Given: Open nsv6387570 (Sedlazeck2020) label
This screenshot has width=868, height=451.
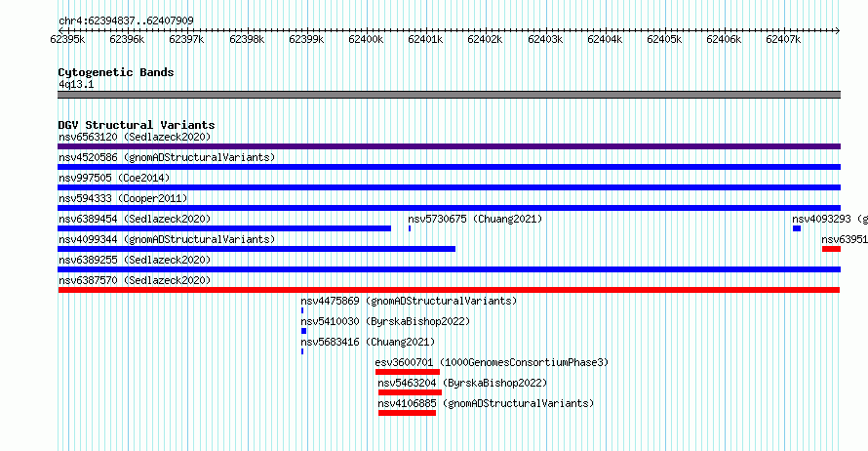Looking at the screenshot, I should point(135,280).
